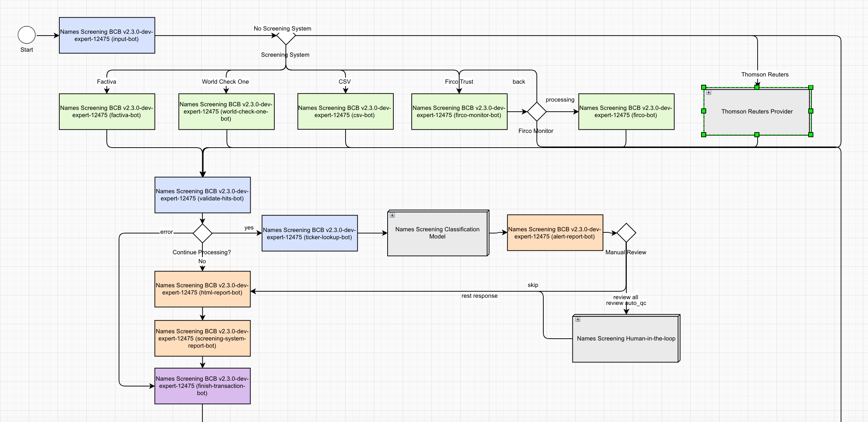Viewport: 868px width, 422px height.
Task: Click the Names Screening Classification Model box
Action: point(438,233)
